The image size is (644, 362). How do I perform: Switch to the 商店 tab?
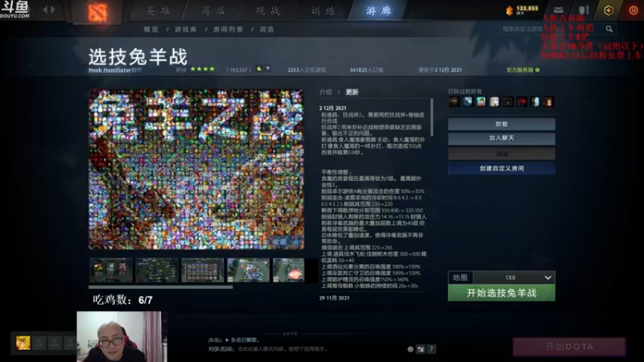213,10
